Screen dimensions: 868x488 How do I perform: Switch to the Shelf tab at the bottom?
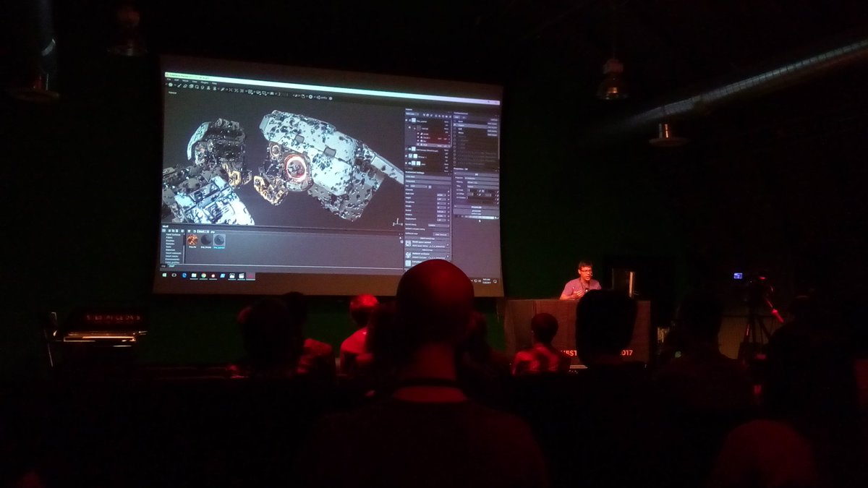click(x=172, y=266)
